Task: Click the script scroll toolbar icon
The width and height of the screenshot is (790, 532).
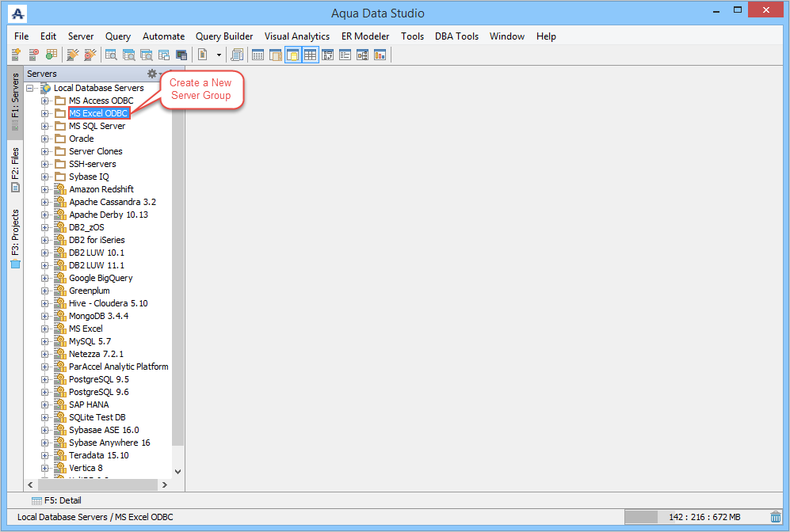Action: pos(237,55)
